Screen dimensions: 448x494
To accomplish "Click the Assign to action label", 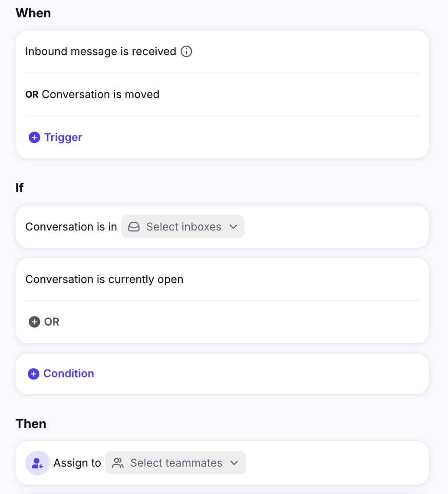I will [x=77, y=463].
